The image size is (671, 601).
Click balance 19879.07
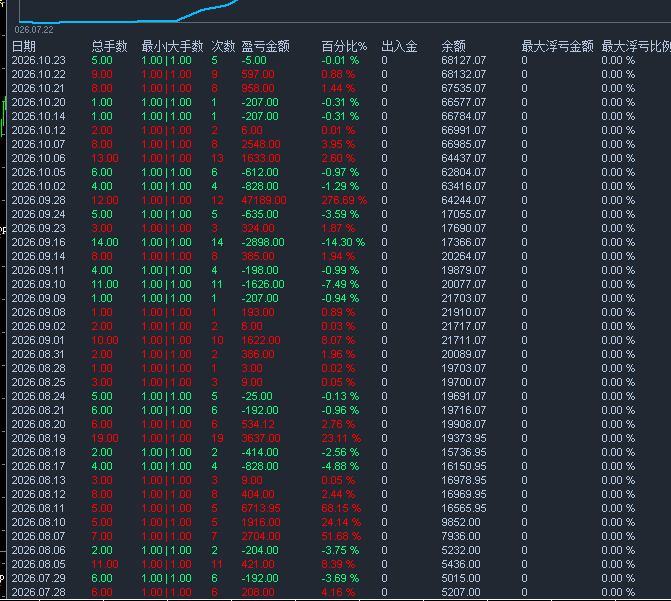(463, 271)
